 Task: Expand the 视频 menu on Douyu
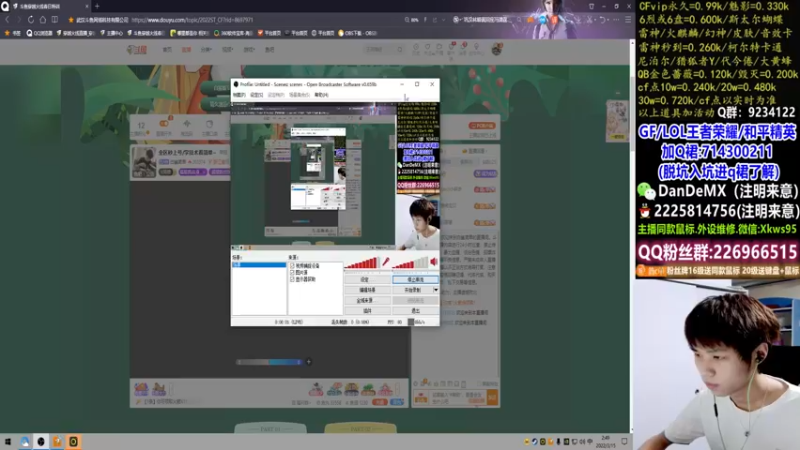228,49
